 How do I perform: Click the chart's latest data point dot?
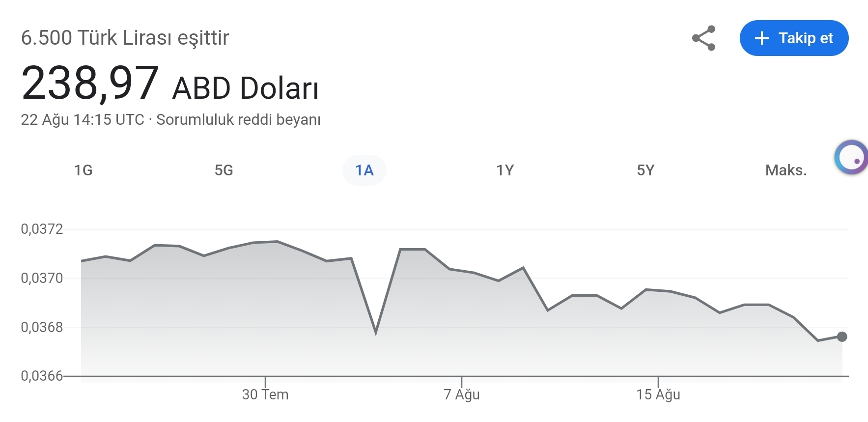click(841, 337)
